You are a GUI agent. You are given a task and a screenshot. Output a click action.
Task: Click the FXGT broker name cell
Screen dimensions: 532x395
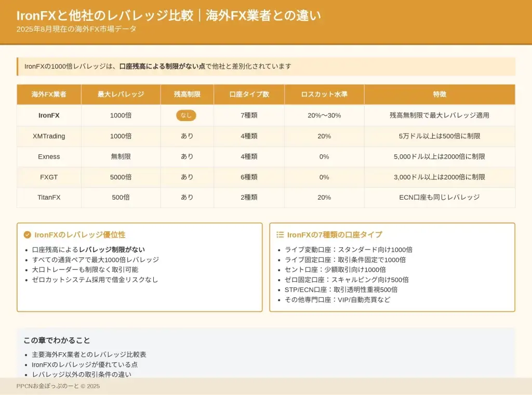point(49,177)
